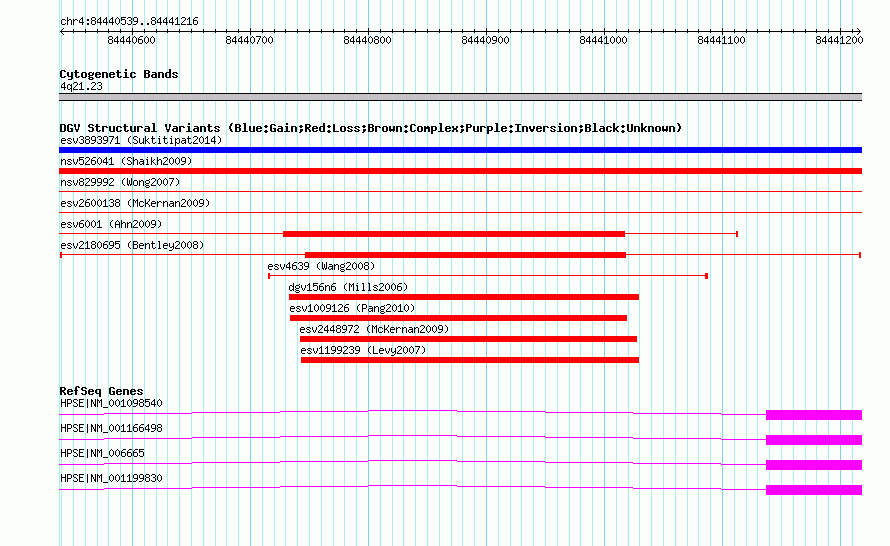Viewport: 890px width, 546px height.
Task: Click the thick red bar of esv2180695
Action: [465, 255]
